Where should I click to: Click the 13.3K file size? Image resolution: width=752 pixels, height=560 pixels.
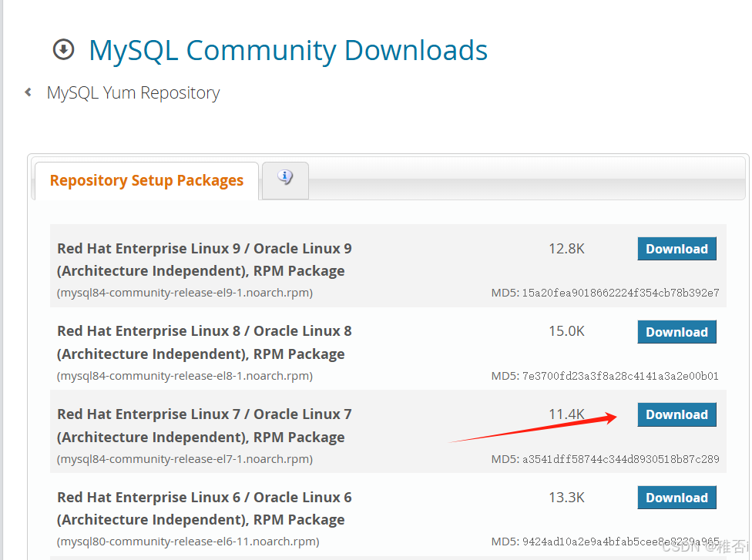[566, 498]
